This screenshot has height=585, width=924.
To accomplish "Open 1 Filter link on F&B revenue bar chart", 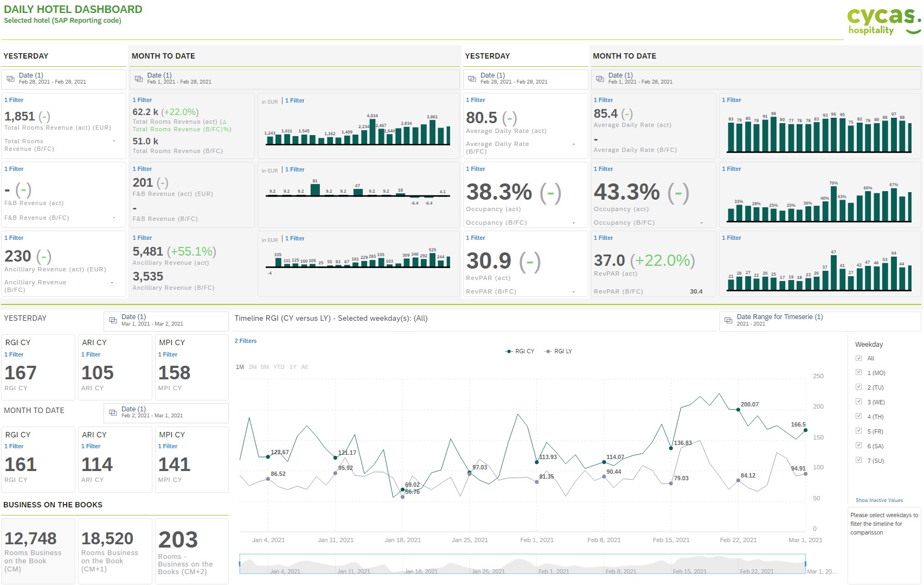I will coord(295,169).
